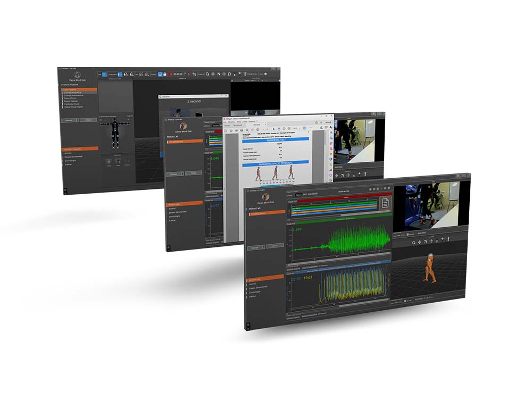Open the Stampa dropdown in back-left window
532x399 pixels.
coord(69,120)
